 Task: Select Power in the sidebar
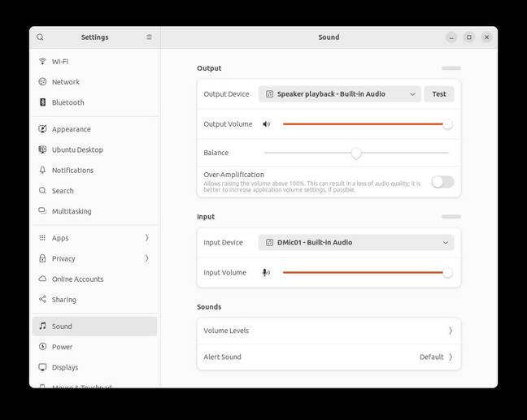pos(63,347)
